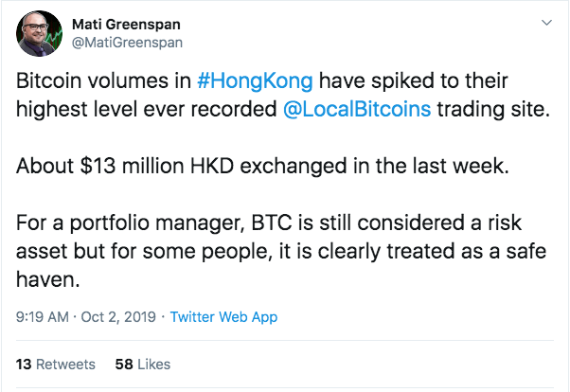The width and height of the screenshot is (570, 392).
Task: Visit the @LocalBitcoins mention
Action: click(x=357, y=107)
